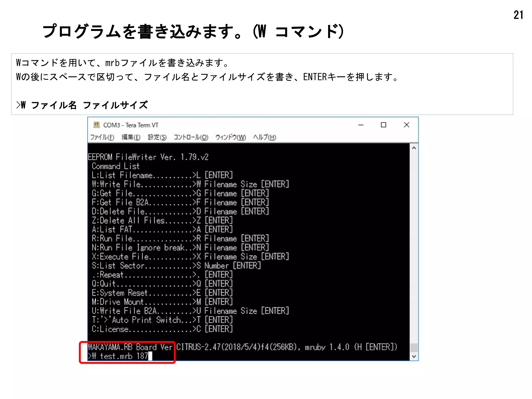
Task: Click the 'Command List' line
Action: (x=116, y=166)
